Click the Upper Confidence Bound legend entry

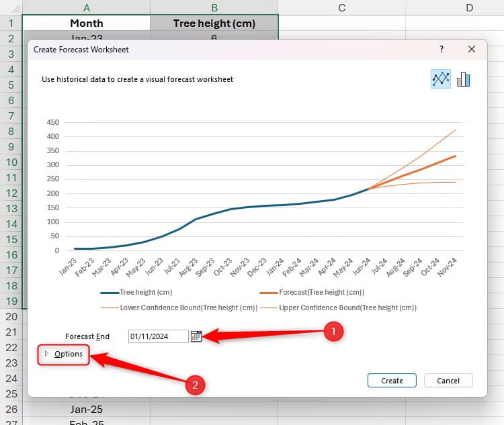(338, 308)
